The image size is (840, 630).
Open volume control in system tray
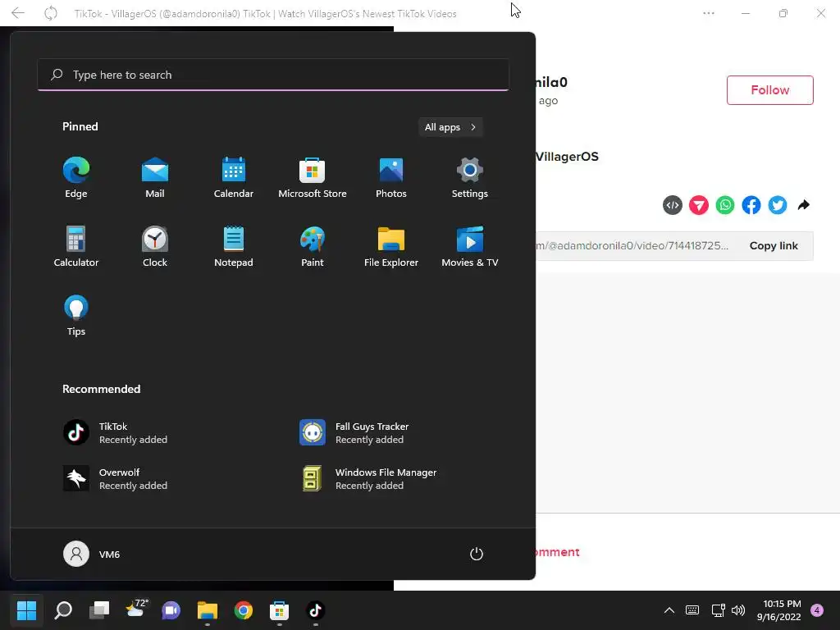pos(738,610)
